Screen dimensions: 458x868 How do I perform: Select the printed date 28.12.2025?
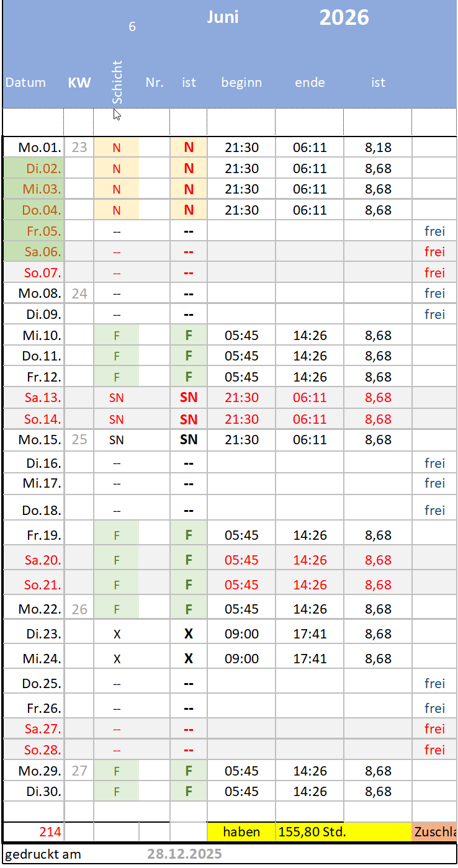point(184,854)
